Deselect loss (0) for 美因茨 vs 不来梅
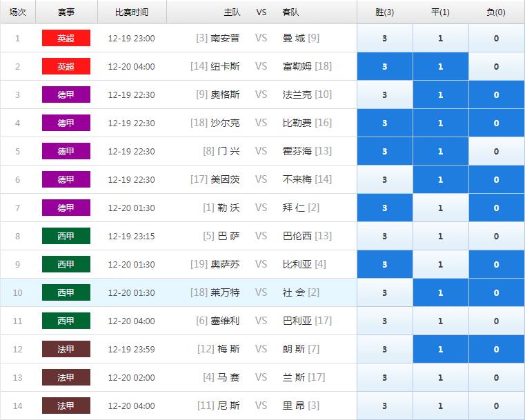This screenshot has height=420, width=525. click(497, 179)
